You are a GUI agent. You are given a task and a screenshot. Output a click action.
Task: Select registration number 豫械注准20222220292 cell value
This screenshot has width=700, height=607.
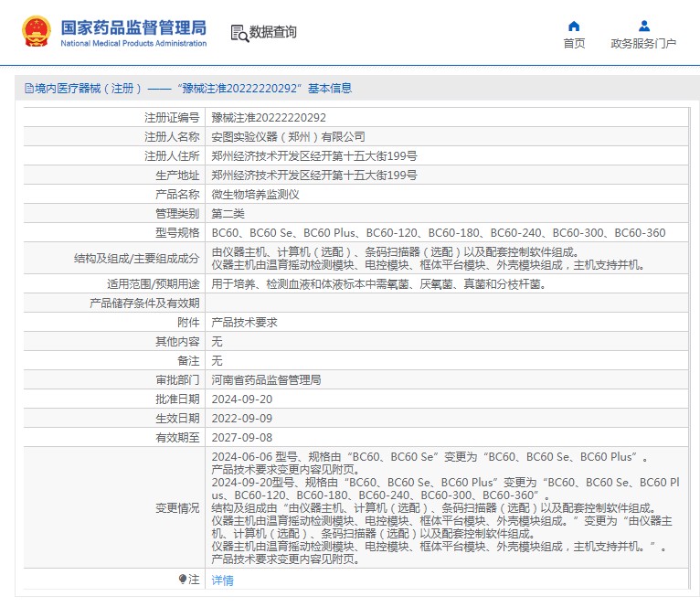coord(269,118)
